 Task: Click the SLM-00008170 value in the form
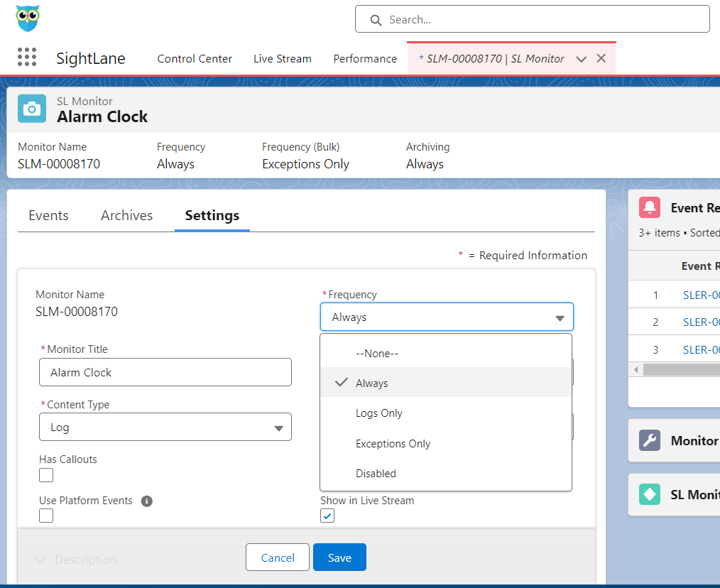click(77, 312)
